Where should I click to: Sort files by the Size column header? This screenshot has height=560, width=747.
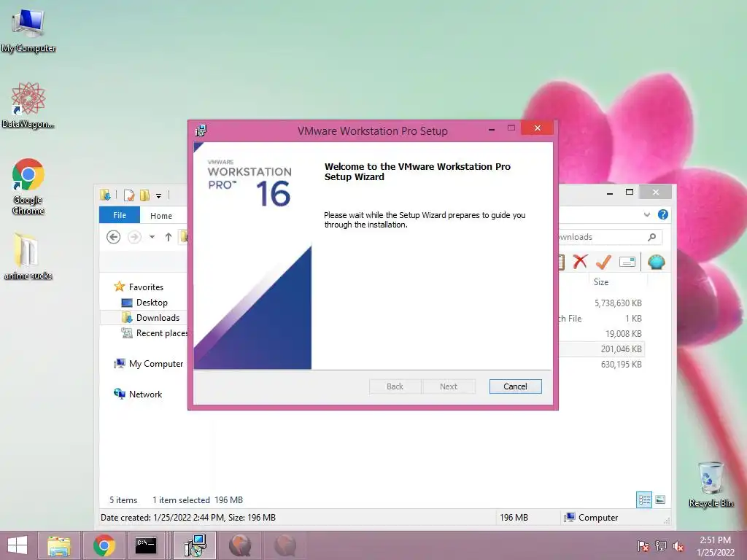point(601,282)
